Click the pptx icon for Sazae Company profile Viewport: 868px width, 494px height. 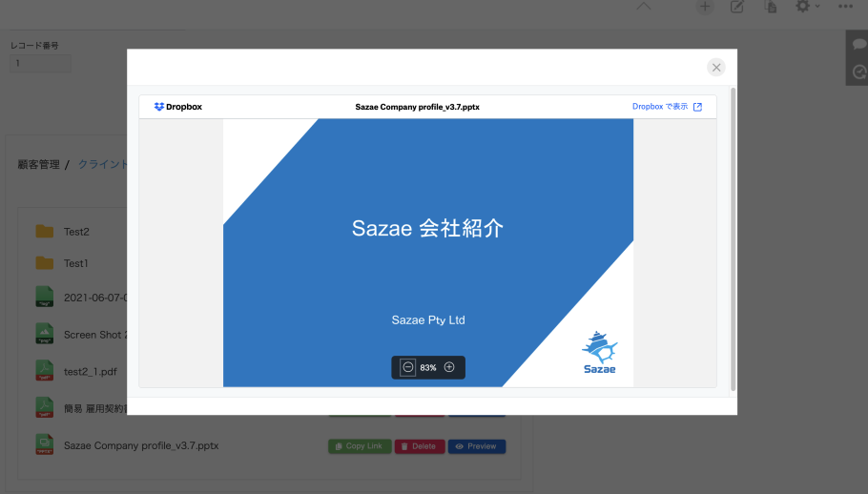45,444
